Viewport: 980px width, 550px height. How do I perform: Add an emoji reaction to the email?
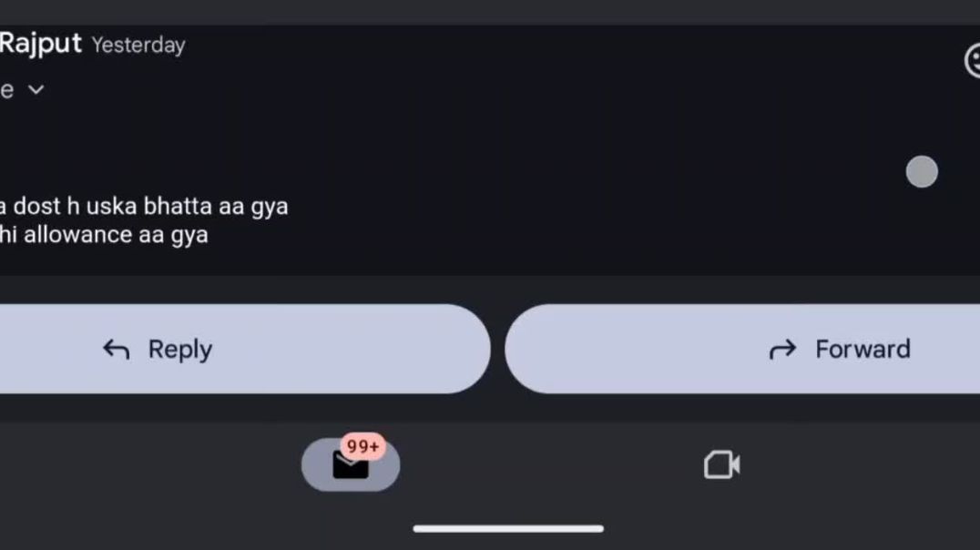pyautogui.click(x=973, y=61)
